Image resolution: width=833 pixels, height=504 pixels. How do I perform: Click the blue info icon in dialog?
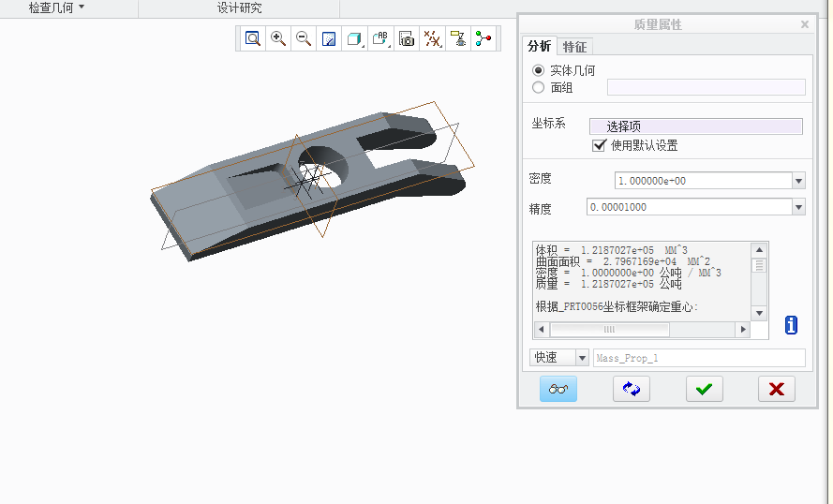coord(792,325)
